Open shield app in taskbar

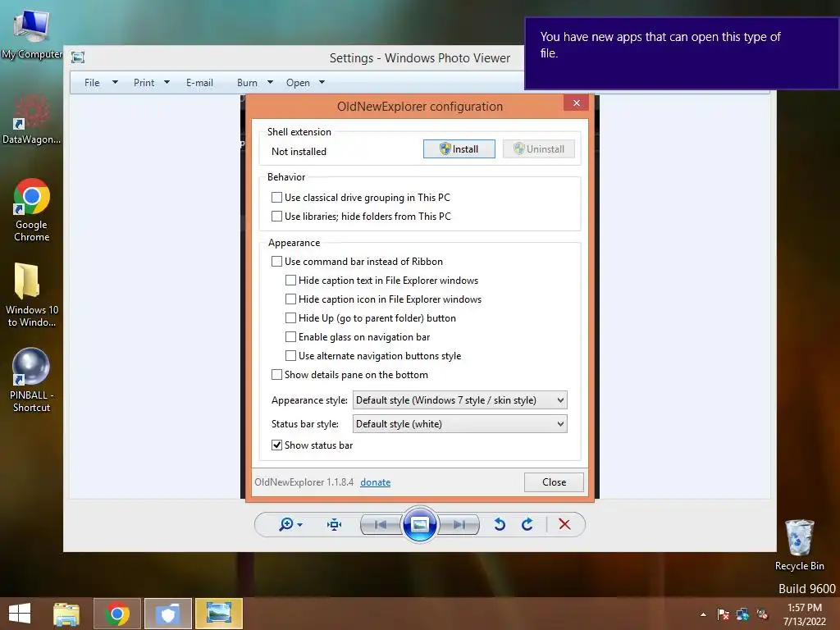click(168, 614)
